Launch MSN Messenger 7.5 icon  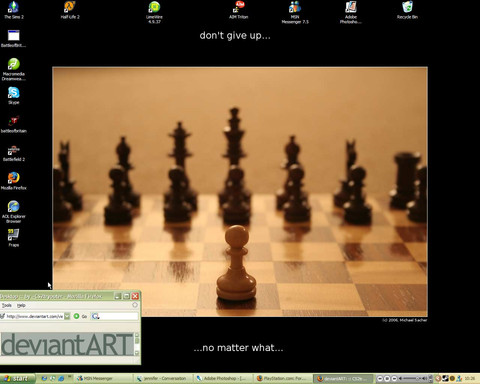pos(295,12)
